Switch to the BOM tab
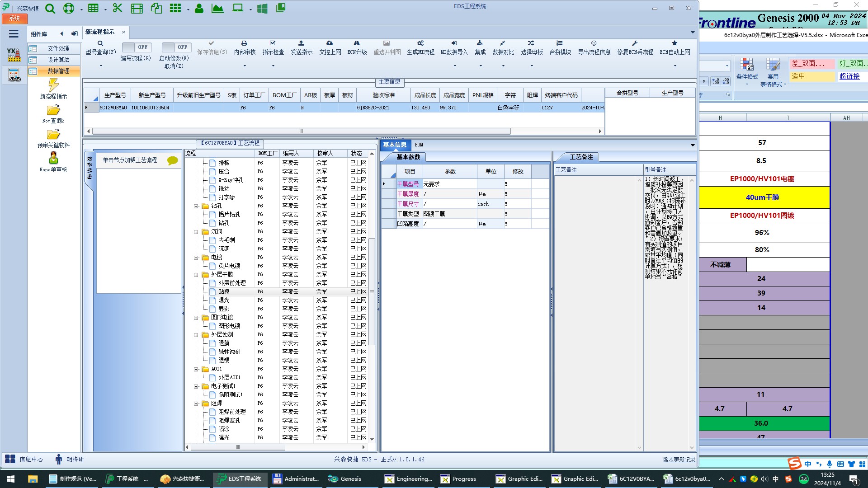This screenshot has height=488, width=868. [419, 145]
